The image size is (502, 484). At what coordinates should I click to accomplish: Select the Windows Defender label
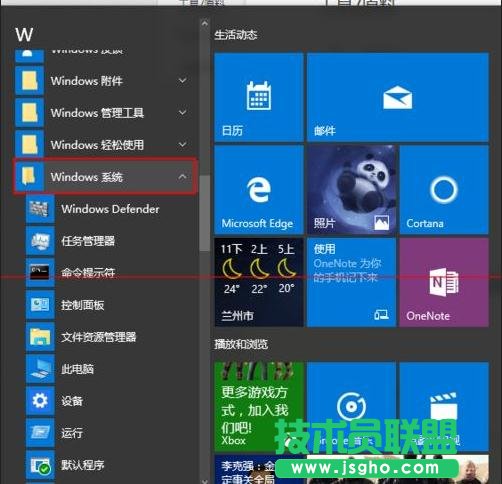tap(110, 209)
